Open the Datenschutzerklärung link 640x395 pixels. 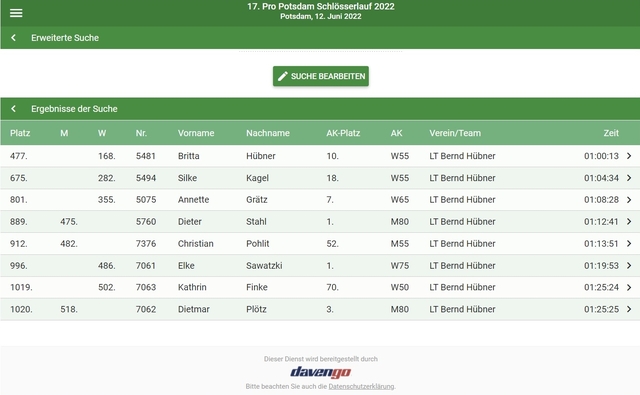coord(361,386)
